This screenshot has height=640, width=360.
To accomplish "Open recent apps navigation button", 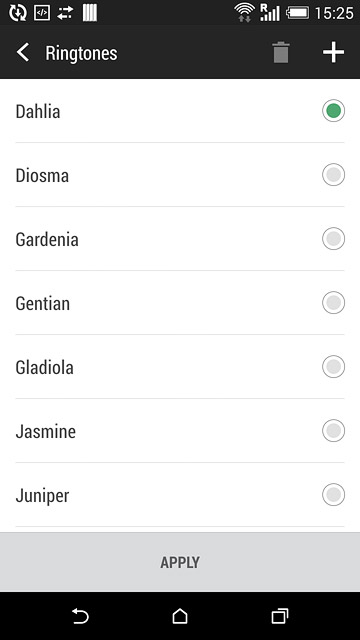I will [x=280, y=616].
